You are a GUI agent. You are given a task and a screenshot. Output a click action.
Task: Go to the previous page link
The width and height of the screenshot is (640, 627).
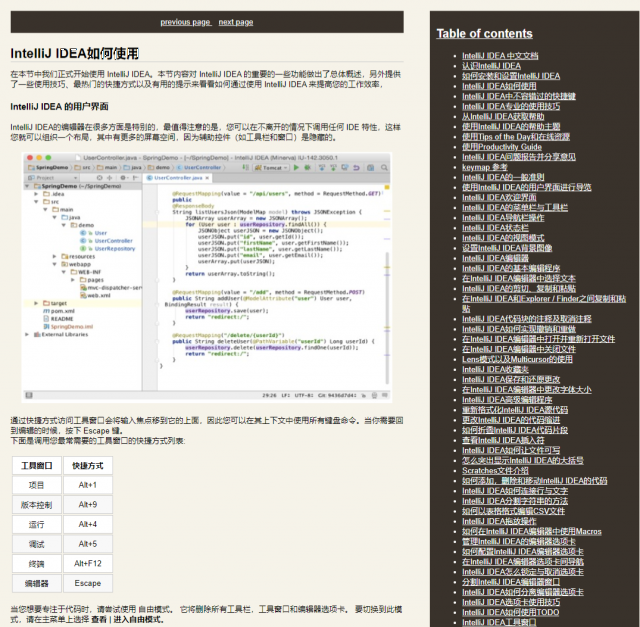[x=186, y=22]
